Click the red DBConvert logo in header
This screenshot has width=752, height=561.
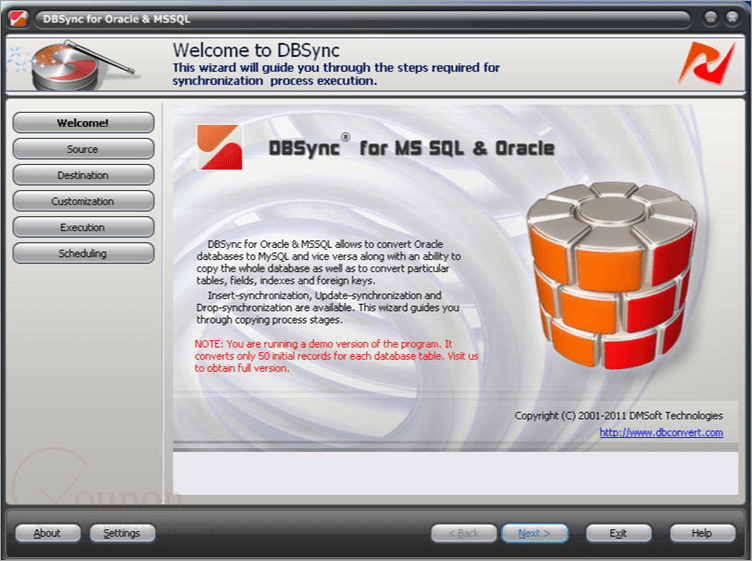point(706,63)
